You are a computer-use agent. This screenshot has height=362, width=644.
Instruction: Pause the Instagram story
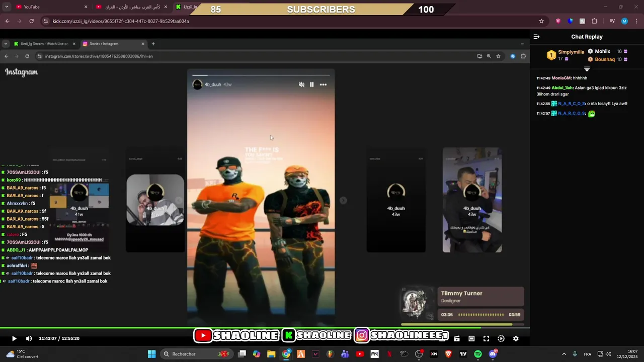coord(312,84)
